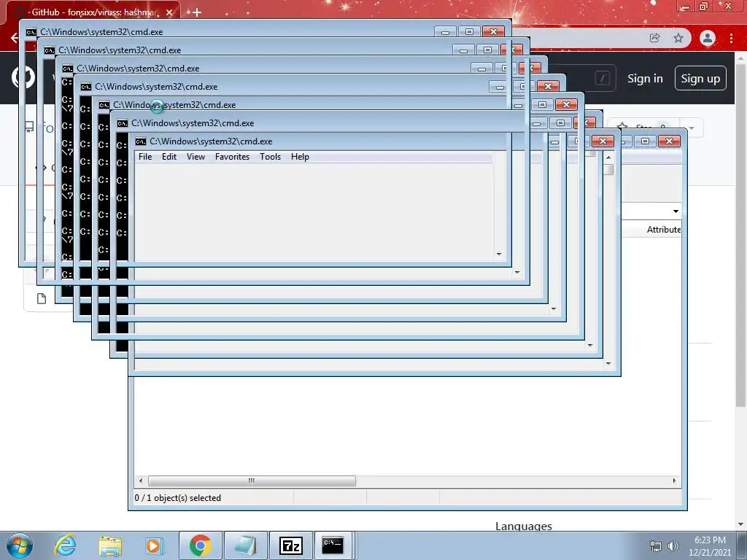Open a new Chrome tab

pos(197,12)
